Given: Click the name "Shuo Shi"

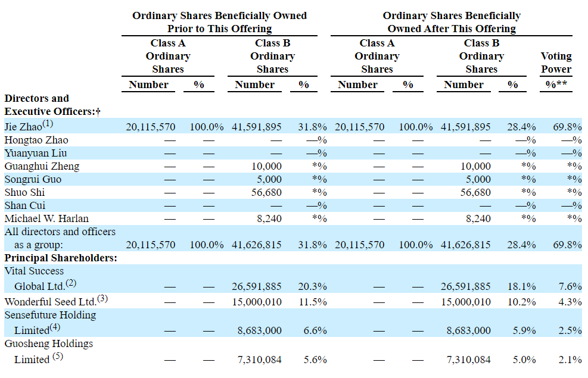Looking at the screenshot, I should 25,192.
